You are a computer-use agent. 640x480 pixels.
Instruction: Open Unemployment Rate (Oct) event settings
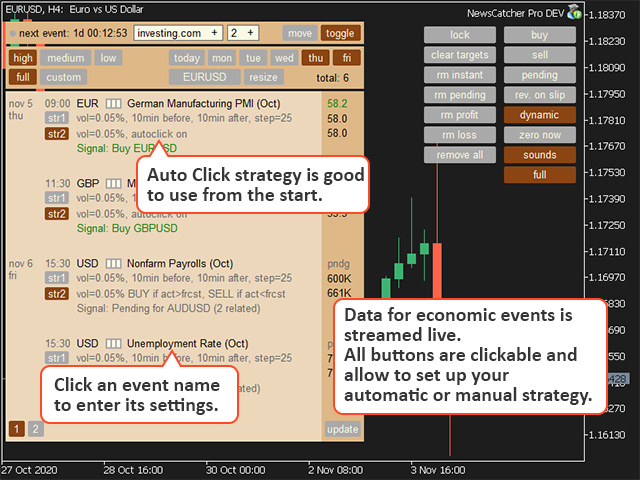pos(187,344)
